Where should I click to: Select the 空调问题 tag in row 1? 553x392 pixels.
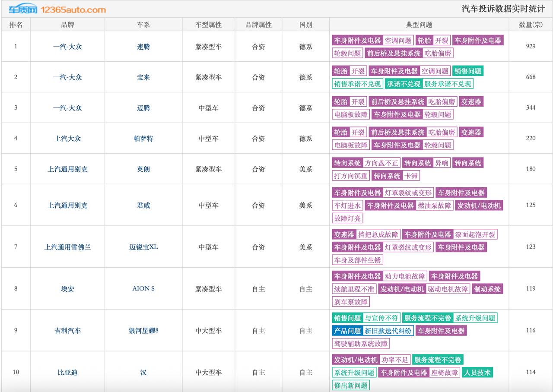pyautogui.click(x=398, y=41)
